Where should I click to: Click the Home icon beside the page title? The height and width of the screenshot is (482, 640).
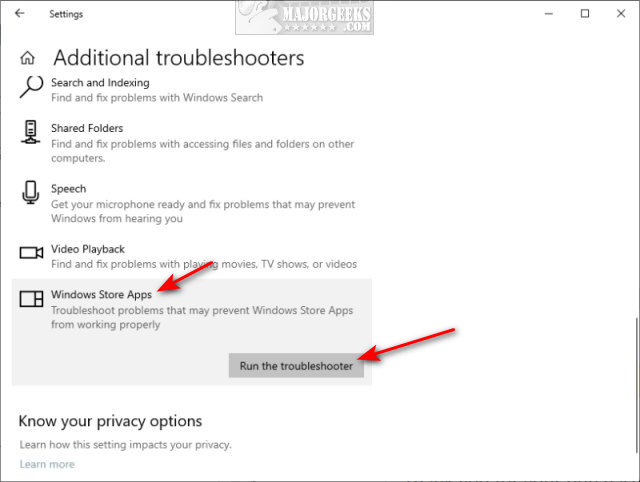point(28,58)
